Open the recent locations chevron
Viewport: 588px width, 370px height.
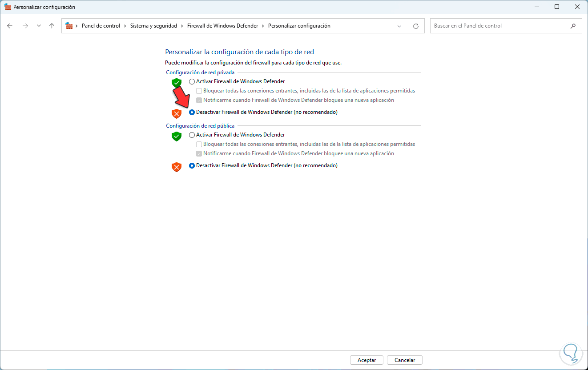point(39,26)
